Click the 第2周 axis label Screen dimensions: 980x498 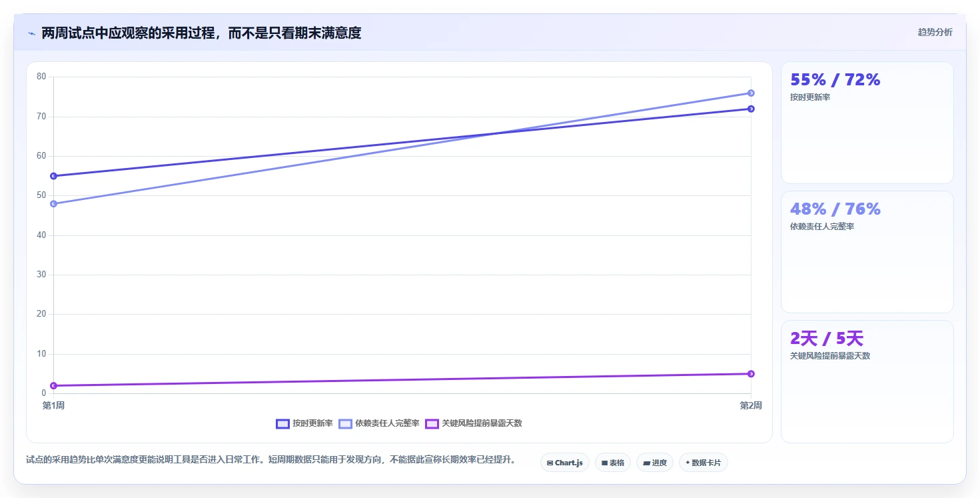click(x=751, y=405)
